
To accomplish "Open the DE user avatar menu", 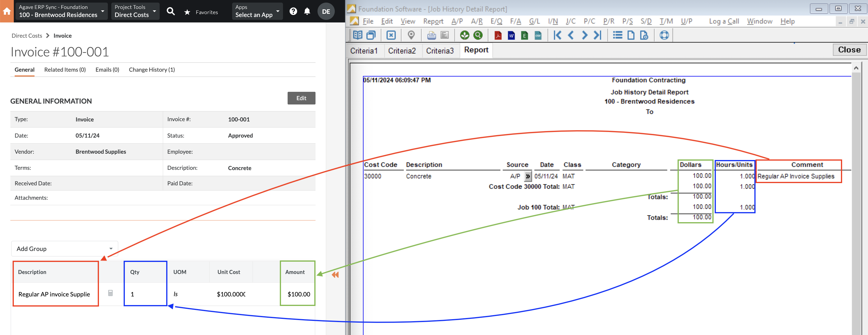I will click(326, 12).
